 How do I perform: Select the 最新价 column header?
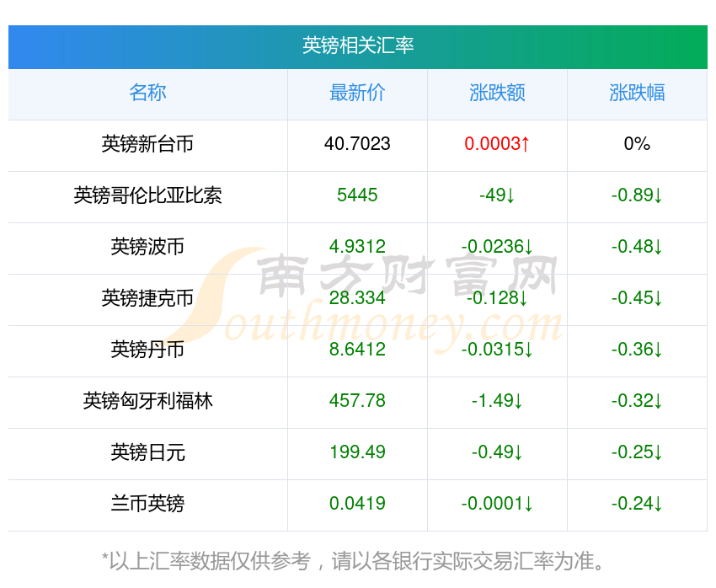(x=357, y=93)
